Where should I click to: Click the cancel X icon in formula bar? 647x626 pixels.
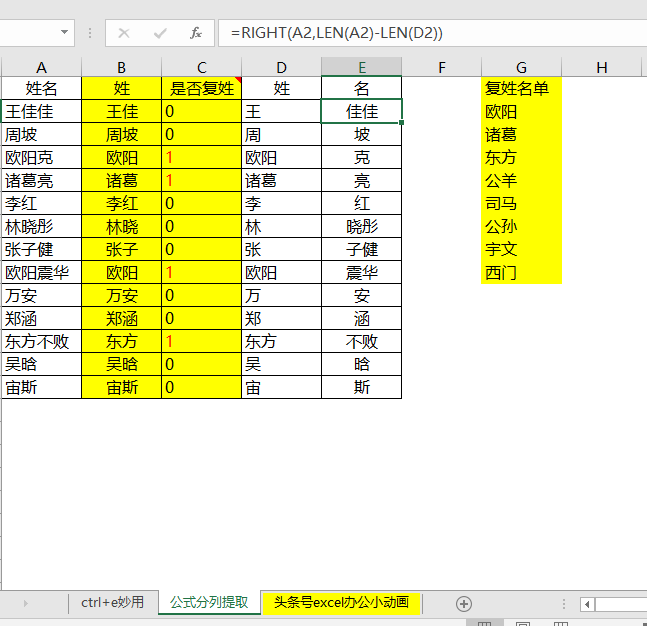pyautogui.click(x=124, y=33)
